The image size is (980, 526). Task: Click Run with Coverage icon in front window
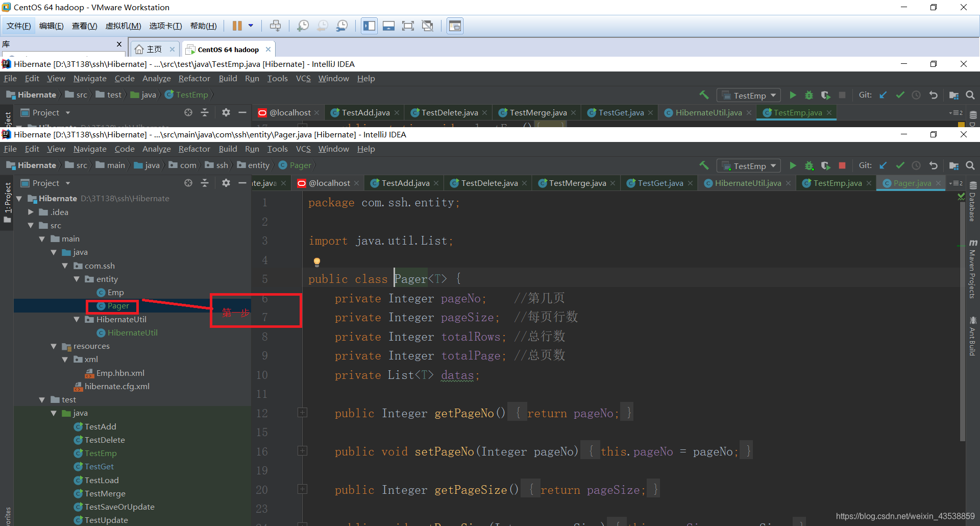pyautogui.click(x=825, y=165)
